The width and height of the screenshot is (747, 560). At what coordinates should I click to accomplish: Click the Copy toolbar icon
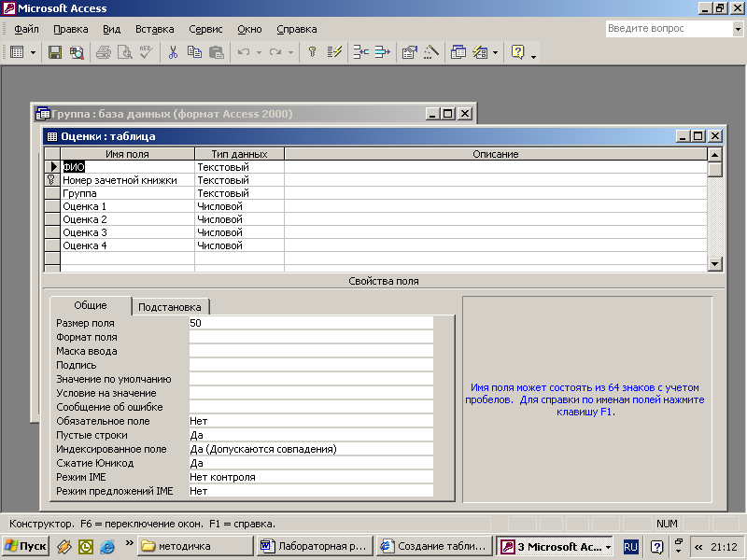coord(194,52)
